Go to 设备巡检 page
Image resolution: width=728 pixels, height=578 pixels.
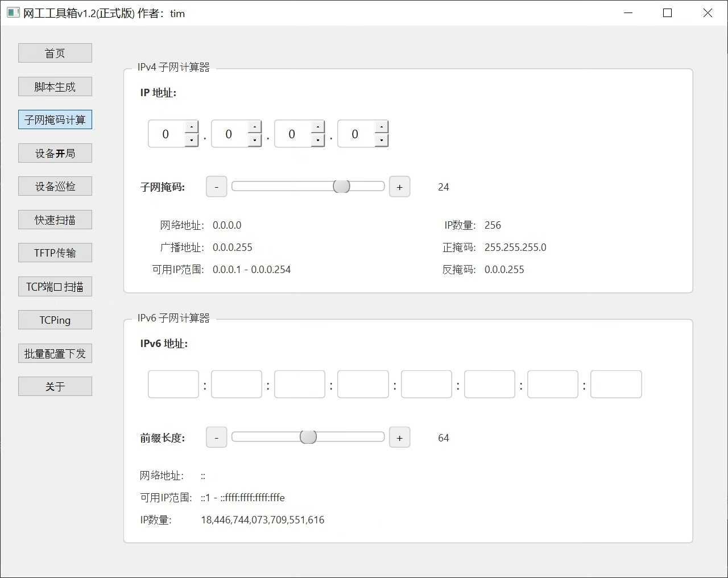[55, 187]
